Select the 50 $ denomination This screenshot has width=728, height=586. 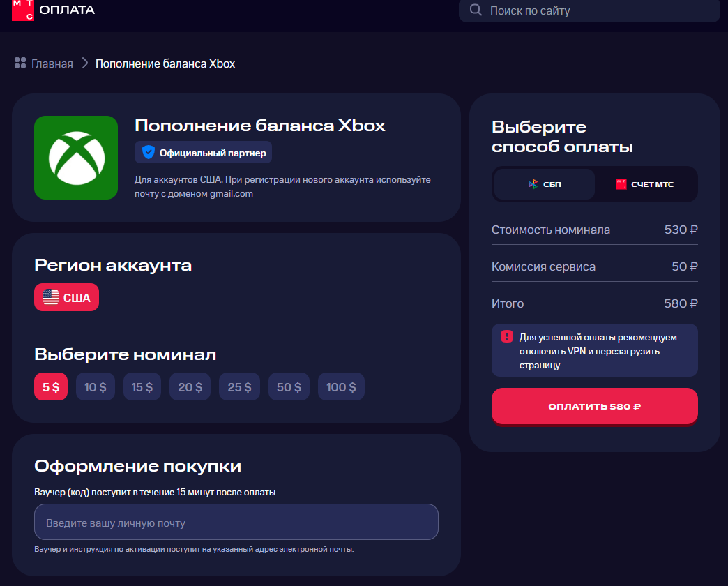coord(289,386)
